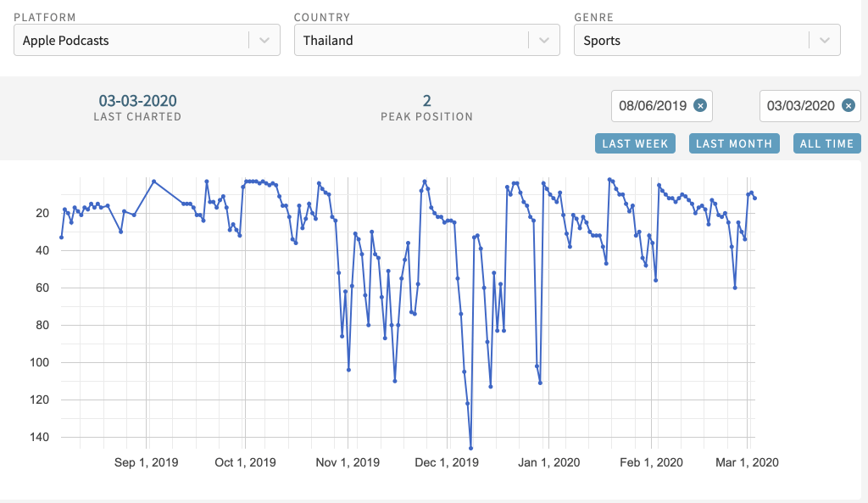Click the lowest chart point near 146

pyautogui.click(x=470, y=448)
